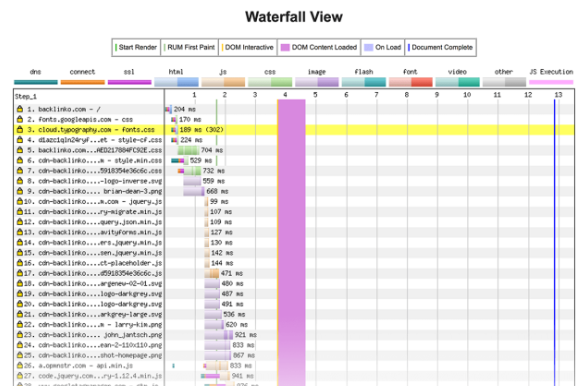Click the lock icon beside code.jquery.com row 27
Image resolution: width=583 pixels, height=386 pixels.
tap(20, 376)
